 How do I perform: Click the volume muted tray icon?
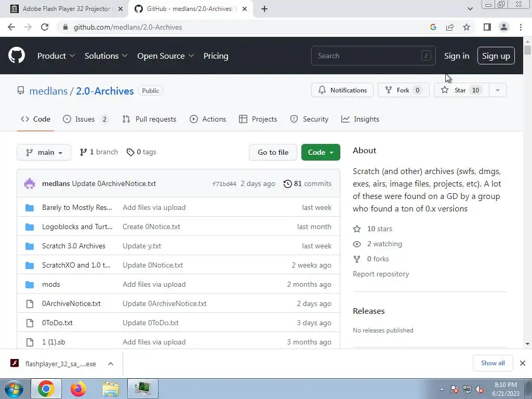(x=480, y=389)
